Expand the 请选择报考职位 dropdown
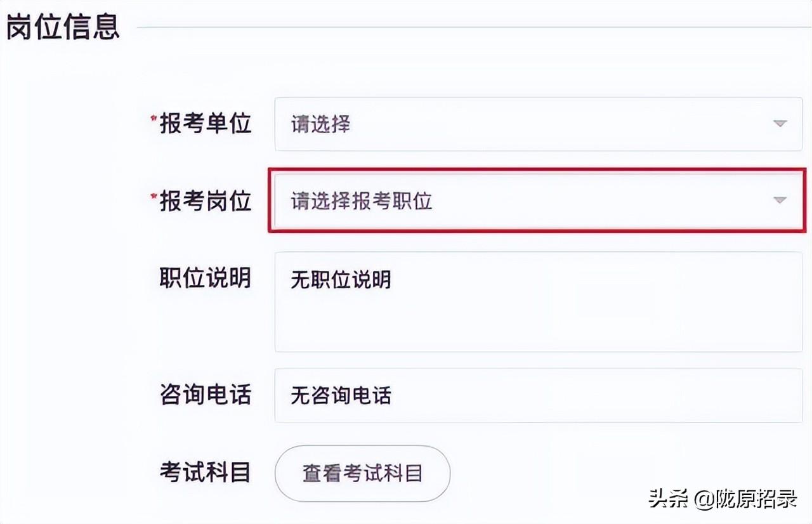Viewport: 812px width, 524px height. [537, 200]
